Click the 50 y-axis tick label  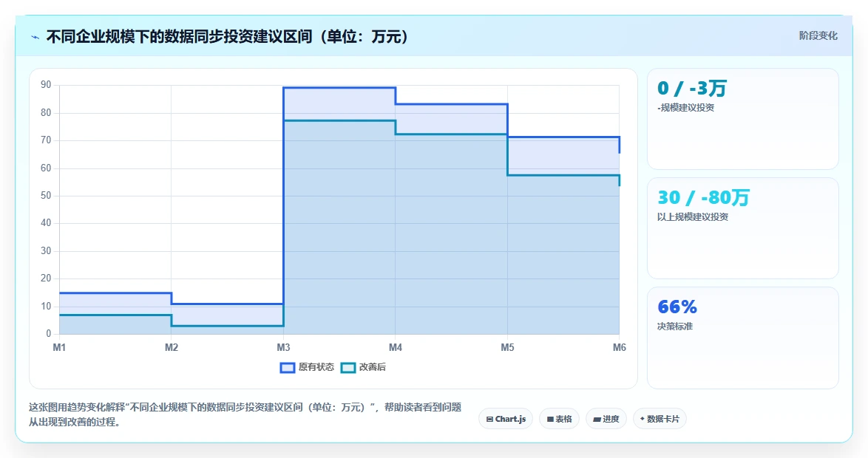pyautogui.click(x=46, y=196)
